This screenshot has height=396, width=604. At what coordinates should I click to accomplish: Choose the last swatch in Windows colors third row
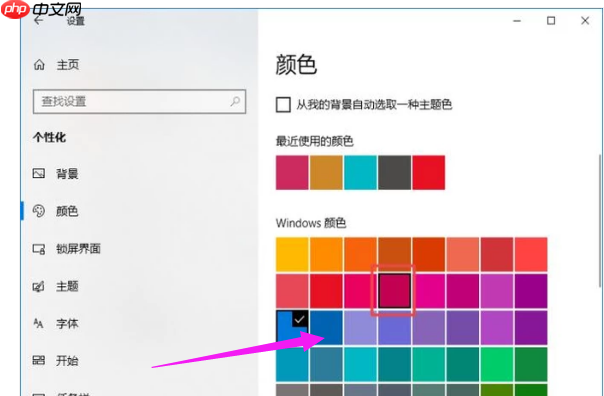coord(531,328)
